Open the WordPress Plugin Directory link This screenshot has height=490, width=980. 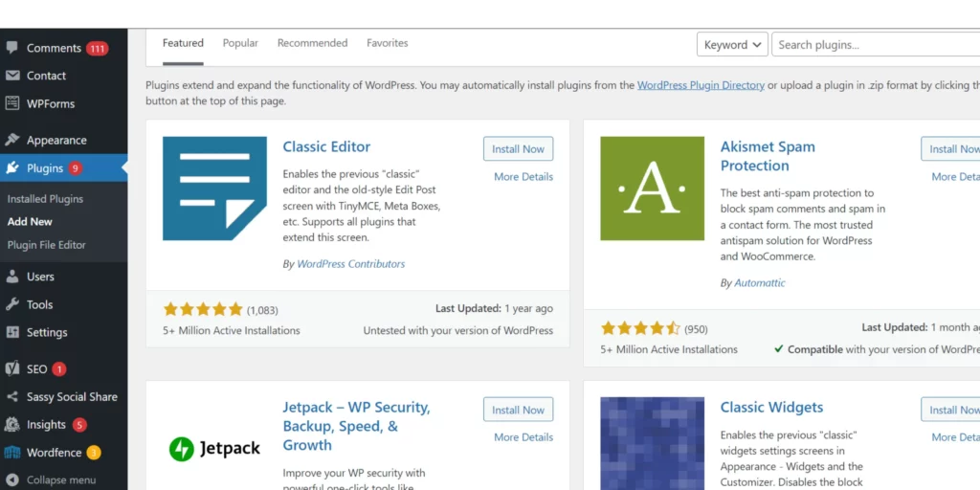pyautogui.click(x=701, y=85)
